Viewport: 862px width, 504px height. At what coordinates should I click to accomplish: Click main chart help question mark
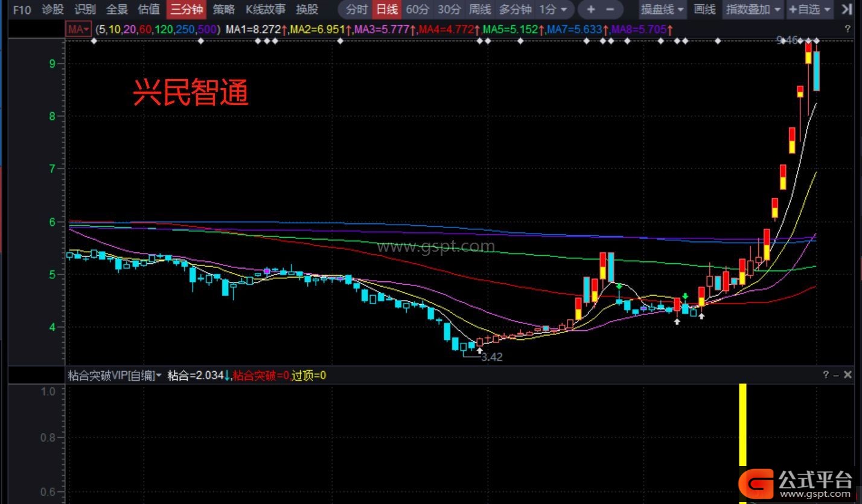click(847, 29)
